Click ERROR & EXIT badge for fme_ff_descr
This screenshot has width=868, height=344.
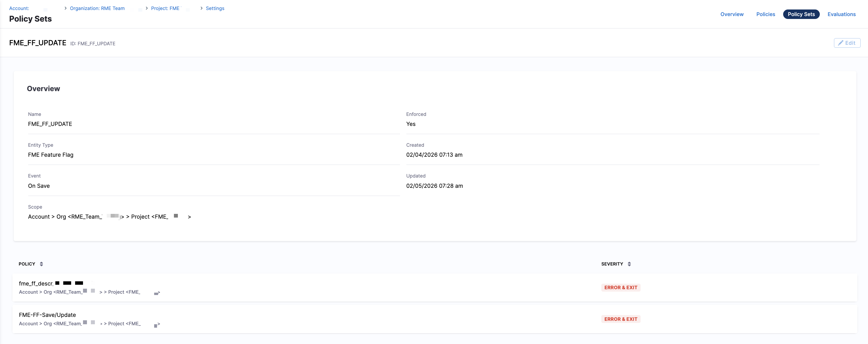[620, 287]
